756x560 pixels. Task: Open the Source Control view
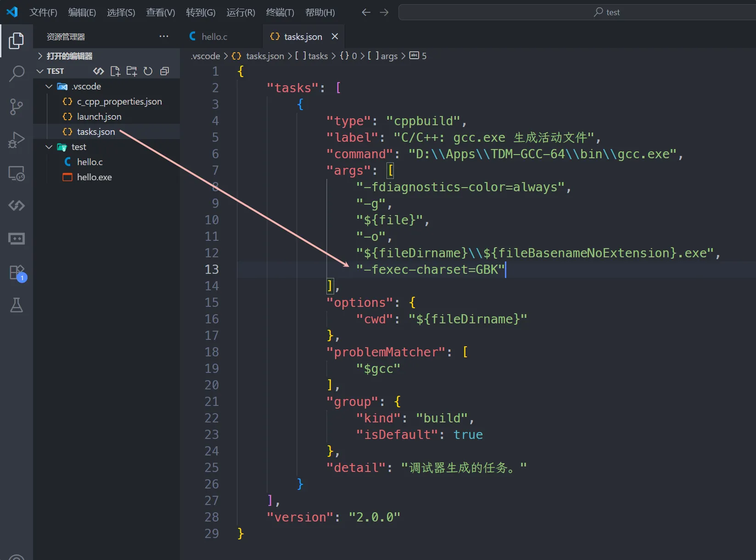click(17, 107)
